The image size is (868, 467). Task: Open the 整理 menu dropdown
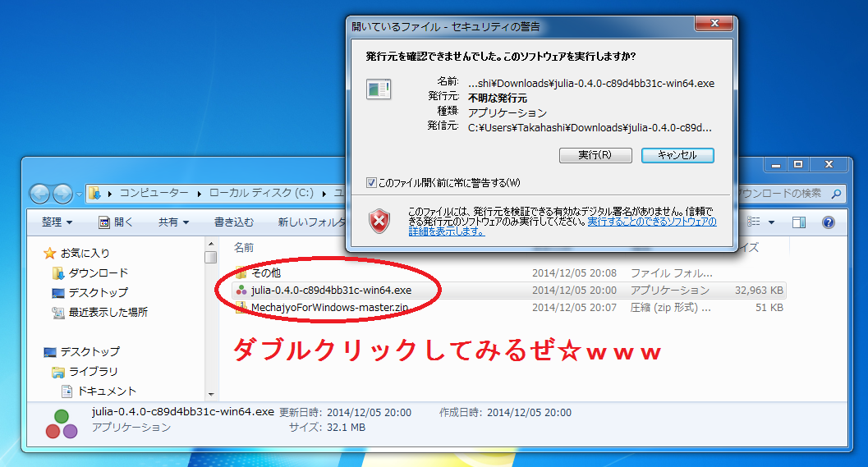pyautogui.click(x=57, y=222)
